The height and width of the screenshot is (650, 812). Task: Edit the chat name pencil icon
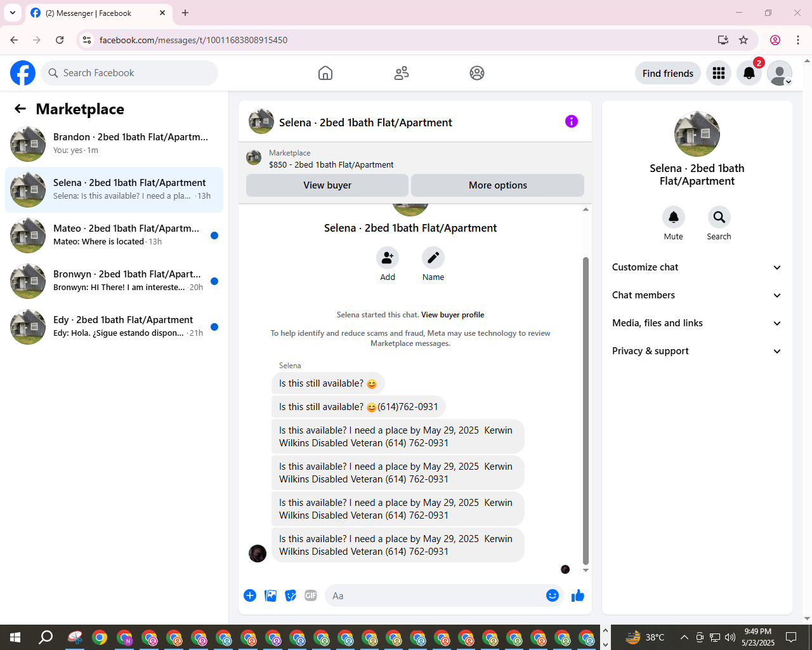click(x=433, y=258)
